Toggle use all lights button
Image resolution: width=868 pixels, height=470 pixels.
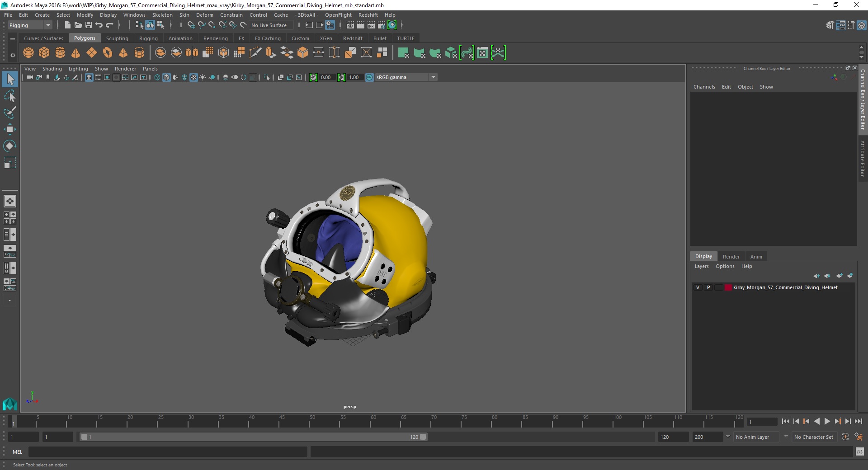(203, 77)
